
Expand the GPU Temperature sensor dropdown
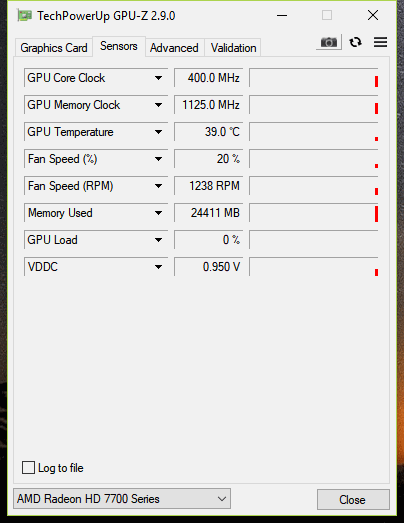coord(158,132)
